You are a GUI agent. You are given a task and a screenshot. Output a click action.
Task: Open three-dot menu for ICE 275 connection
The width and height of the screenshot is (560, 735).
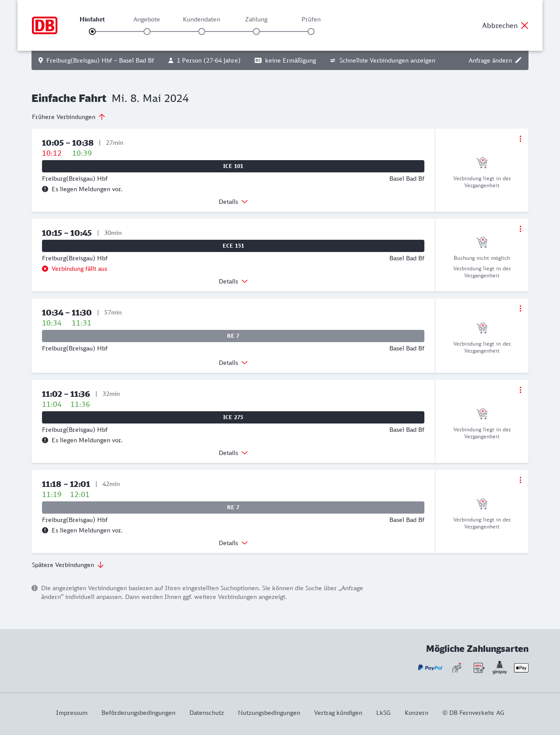coord(520,390)
